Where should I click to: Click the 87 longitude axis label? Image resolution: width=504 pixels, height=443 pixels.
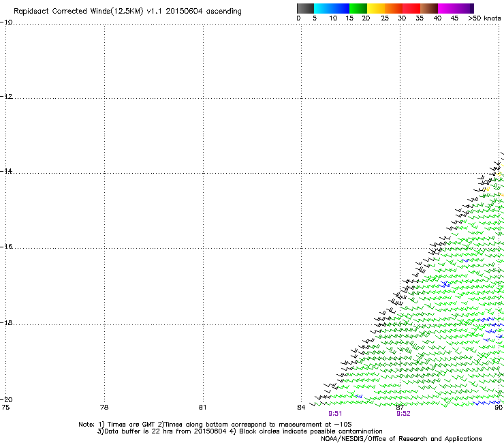coord(400,408)
